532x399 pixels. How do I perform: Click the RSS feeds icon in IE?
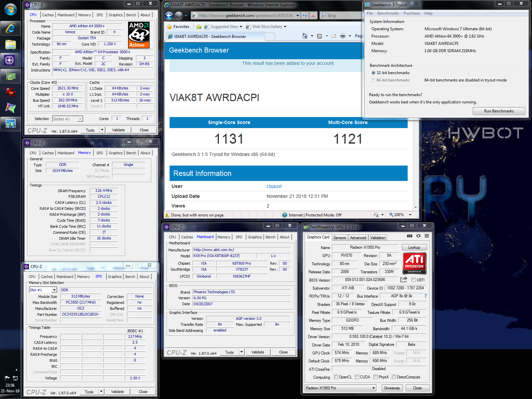point(320,36)
